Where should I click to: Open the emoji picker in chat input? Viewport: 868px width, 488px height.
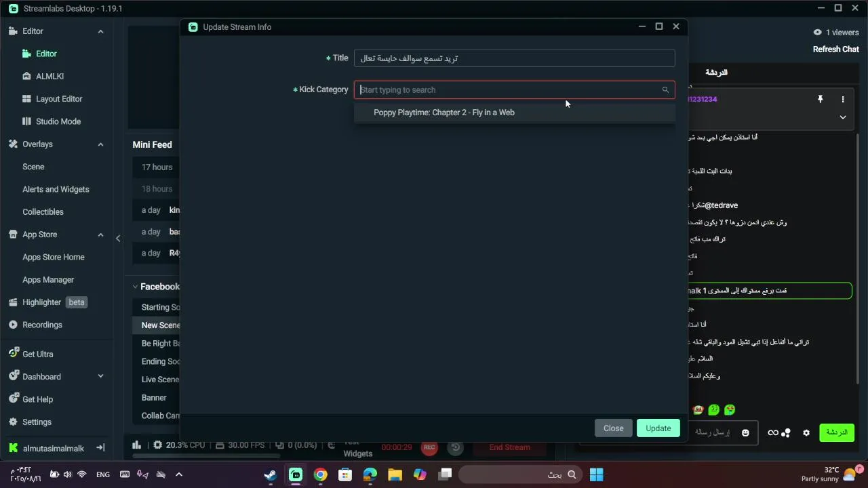[x=745, y=432]
